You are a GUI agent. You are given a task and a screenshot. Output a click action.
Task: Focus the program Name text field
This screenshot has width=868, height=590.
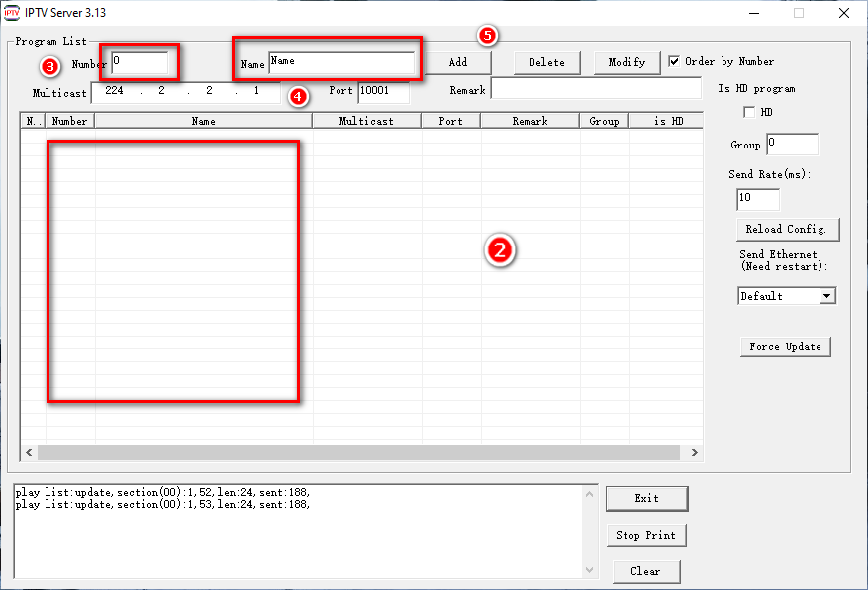point(340,62)
